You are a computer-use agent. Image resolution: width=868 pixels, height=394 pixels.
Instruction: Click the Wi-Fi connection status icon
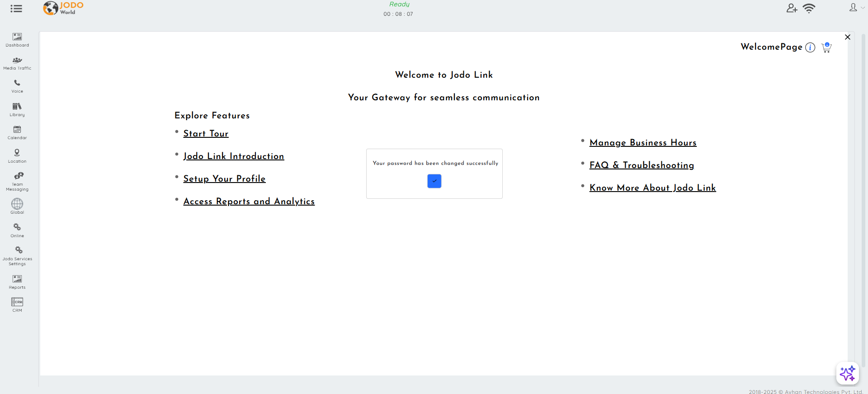809,8
